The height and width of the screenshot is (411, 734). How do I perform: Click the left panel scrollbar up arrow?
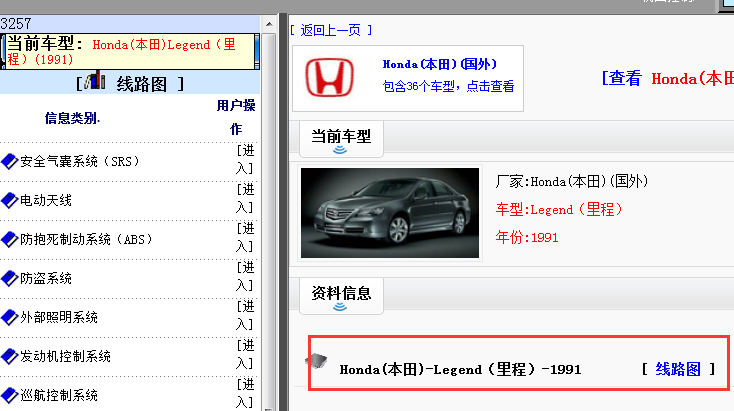point(269,23)
